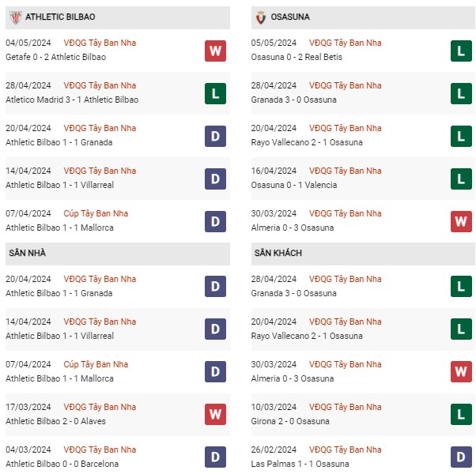The image size is (476, 474).
Task: Click the L badge for Osasuna 0-2 Real Betis
Action: coord(461,51)
